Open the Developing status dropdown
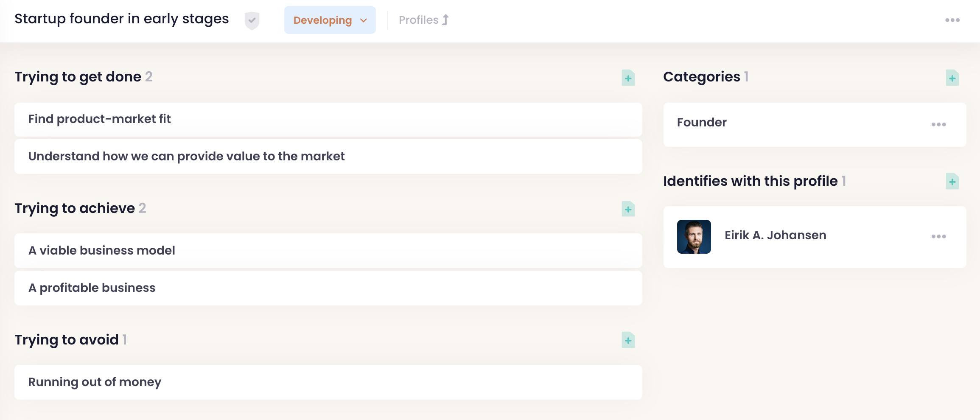The image size is (980, 420). point(322,20)
